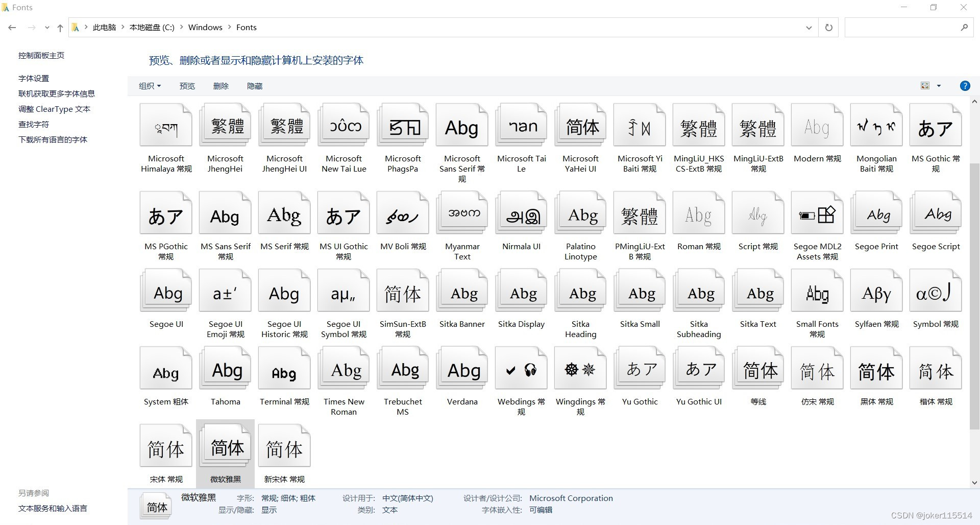Select the Microsoft PhagsPa font icon
This screenshot has height=525, width=980.
coord(403,126)
